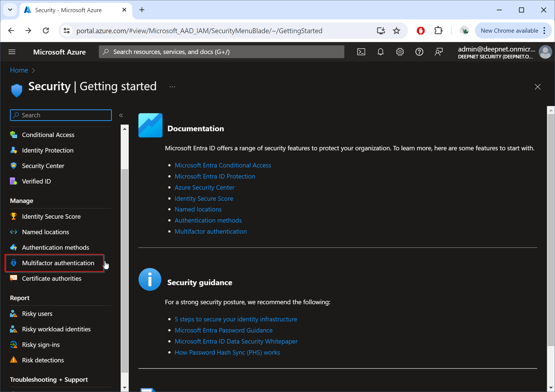This screenshot has width=555, height=392.
Task: Open the Azure portal hamburger menu
Action: coord(12,52)
